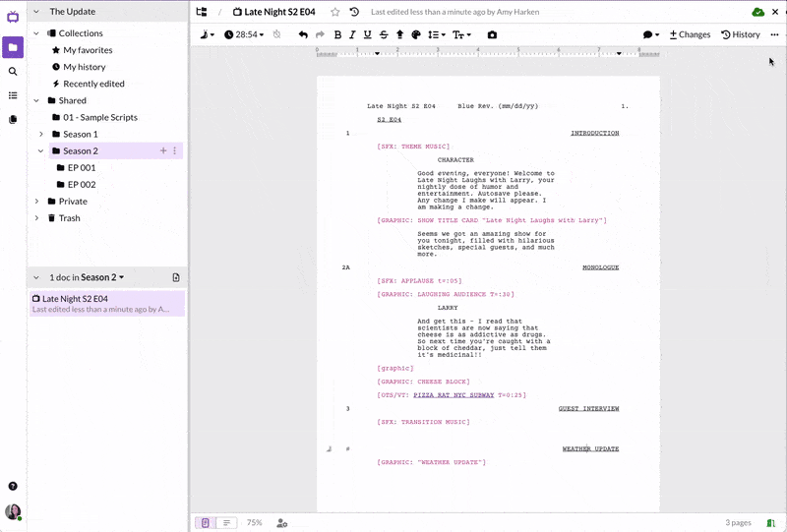787x532 pixels.
Task: Open the color palette icon
Action: [415, 34]
